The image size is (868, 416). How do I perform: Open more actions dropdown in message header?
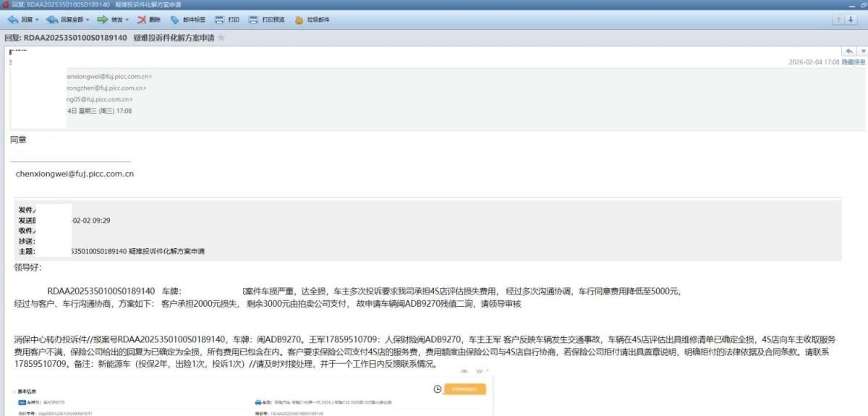[862, 51]
